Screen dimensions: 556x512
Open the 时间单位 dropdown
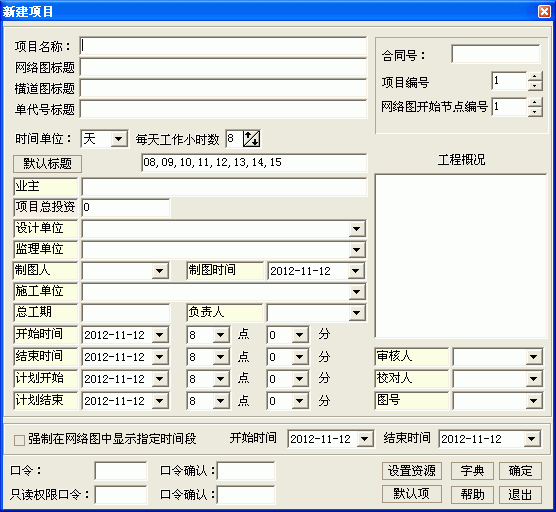118,139
